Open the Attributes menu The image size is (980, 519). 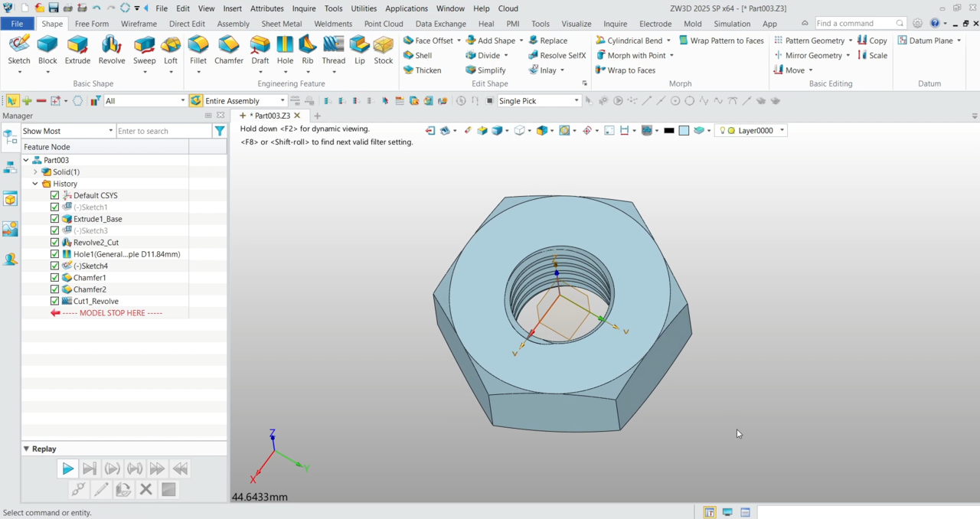tap(266, 8)
